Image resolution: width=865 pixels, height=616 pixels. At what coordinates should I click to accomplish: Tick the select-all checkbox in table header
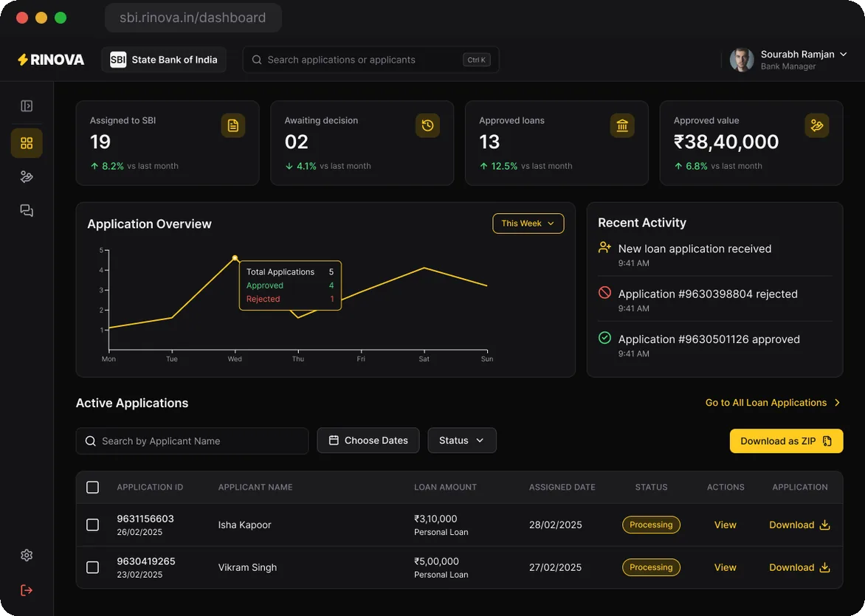93,488
